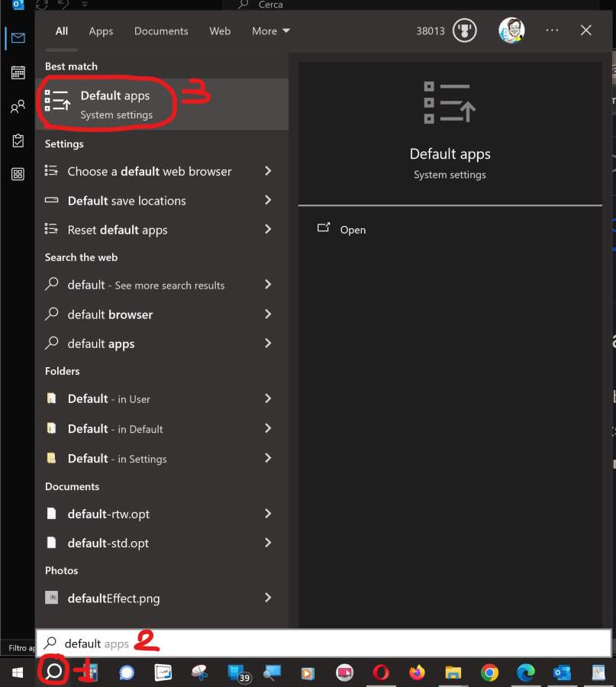Open the user account avatar
Screen dimensions: 616x687
pyautogui.click(x=511, y=31)
